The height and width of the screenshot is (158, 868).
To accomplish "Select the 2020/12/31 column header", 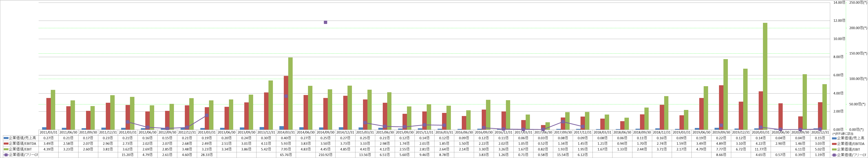I will [820, 132].
